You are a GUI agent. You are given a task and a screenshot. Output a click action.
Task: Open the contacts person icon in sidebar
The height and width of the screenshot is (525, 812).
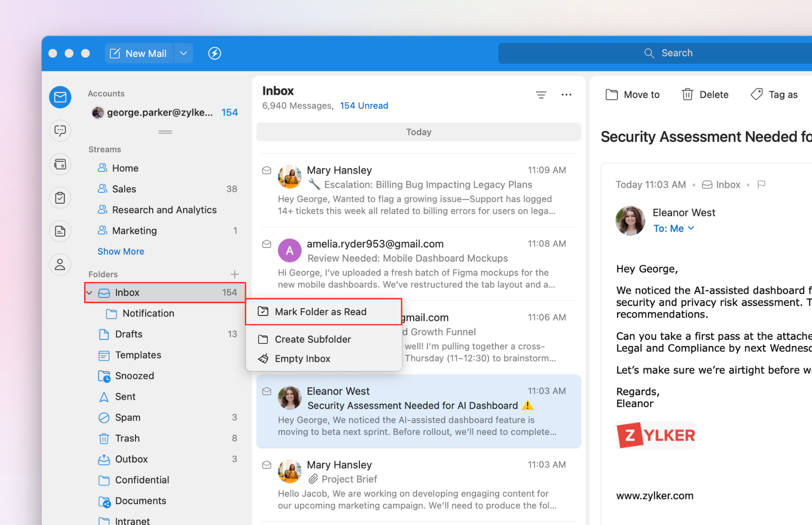click(x=60, y=265)
